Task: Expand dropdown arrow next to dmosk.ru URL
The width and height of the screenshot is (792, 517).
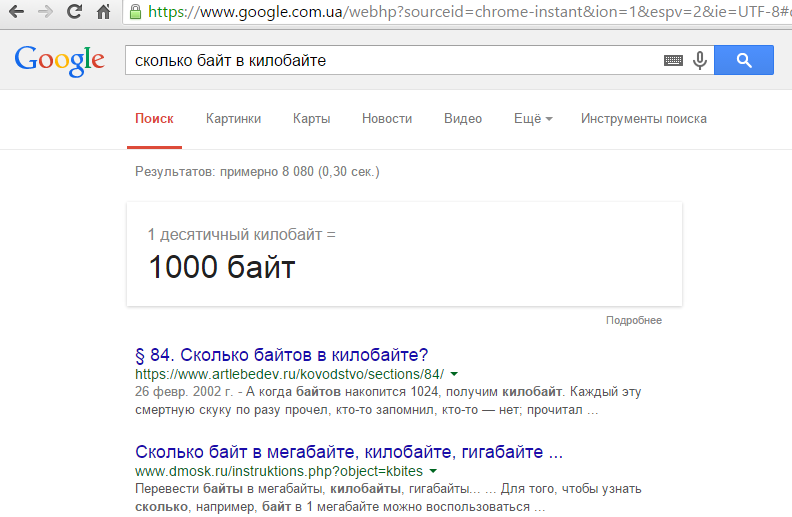Action: pyautogui.click(x=433, y=471)
